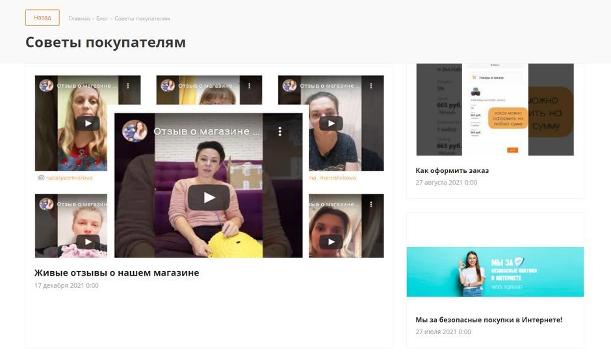Click channel avatar on top-middle video
Image resolution: width=611 pixels, height=364 pixels.
click(168, 85)
